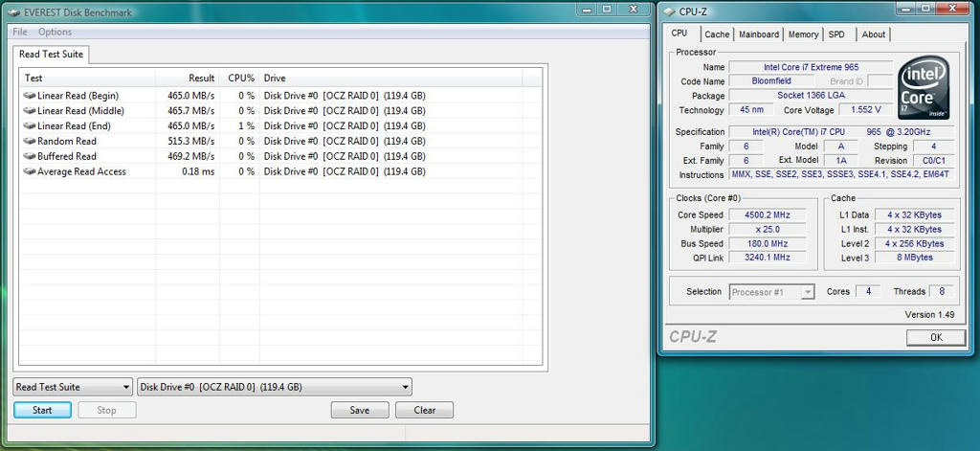Click the C0/C1 revision field
The width and height of the screenshot is (980, 451).
[x=934, y=161]
